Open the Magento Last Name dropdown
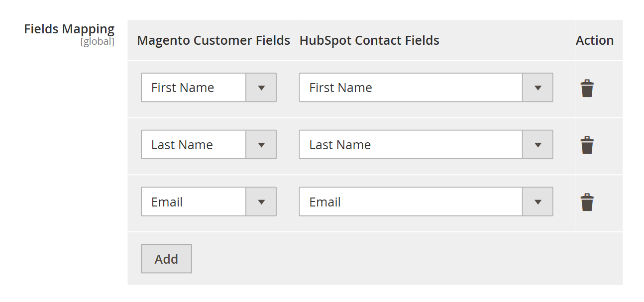 pos(209,145)
